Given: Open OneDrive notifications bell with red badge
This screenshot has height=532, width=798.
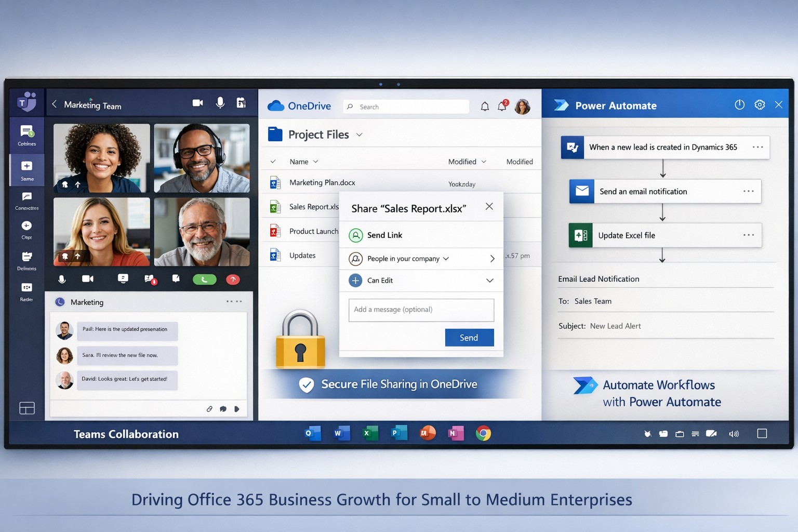Looking at the screenshot, I should (x=502, y=106).
